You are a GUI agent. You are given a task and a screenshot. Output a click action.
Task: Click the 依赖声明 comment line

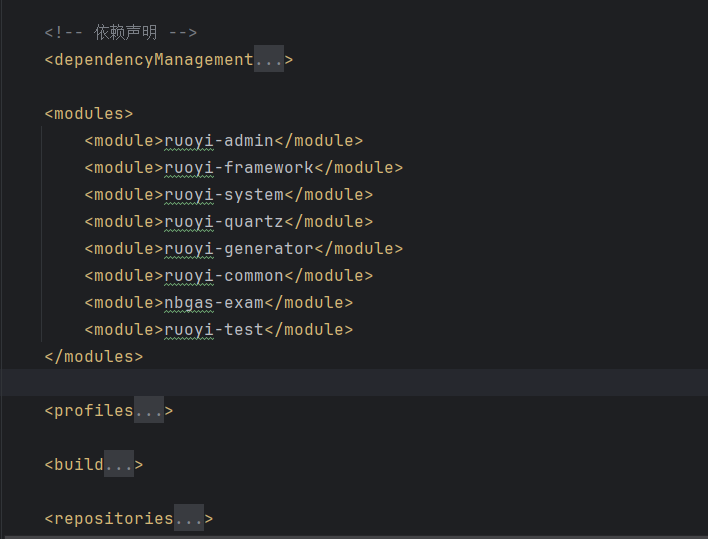(x=121, y=33)
